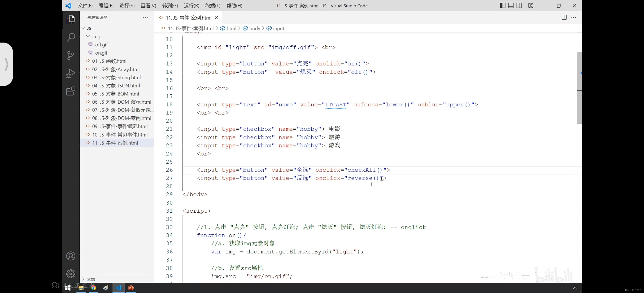Expand the collapsed left edge panel arrow

point(7,64)
